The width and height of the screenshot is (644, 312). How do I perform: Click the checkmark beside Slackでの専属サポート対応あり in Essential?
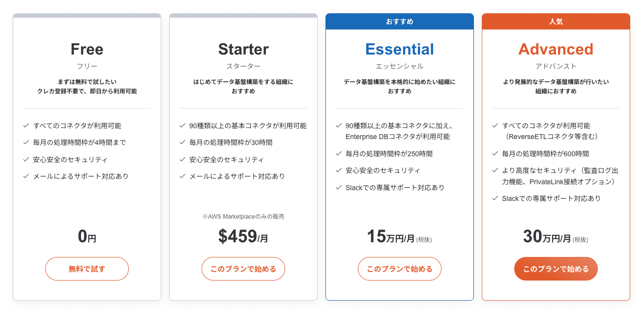[x=339, y=187]
